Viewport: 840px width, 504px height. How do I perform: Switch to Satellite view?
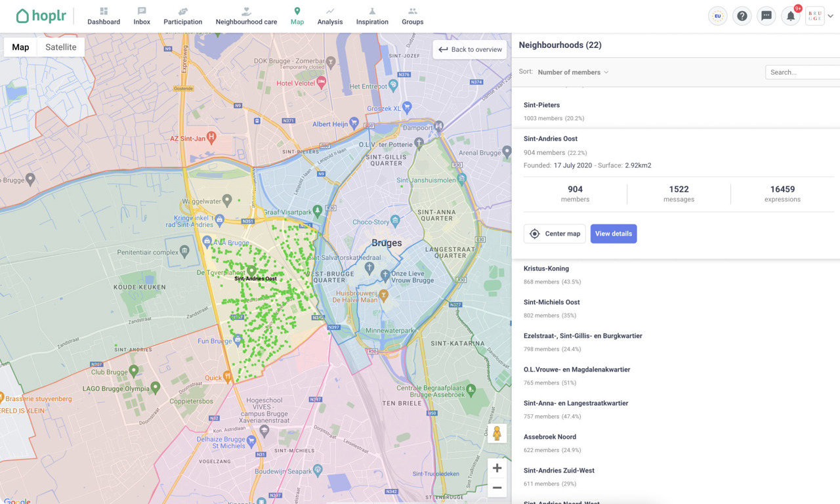(61, 47)
